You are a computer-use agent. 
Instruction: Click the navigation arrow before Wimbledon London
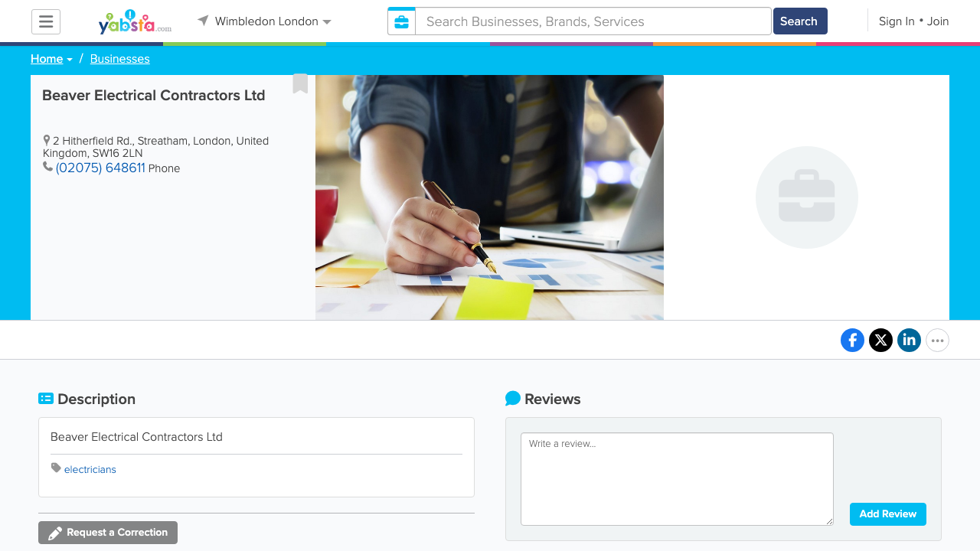click(x=201, y=21)
